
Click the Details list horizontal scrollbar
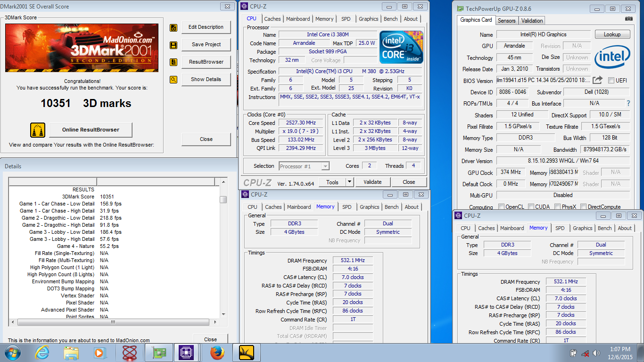click(x=114, y=322)
